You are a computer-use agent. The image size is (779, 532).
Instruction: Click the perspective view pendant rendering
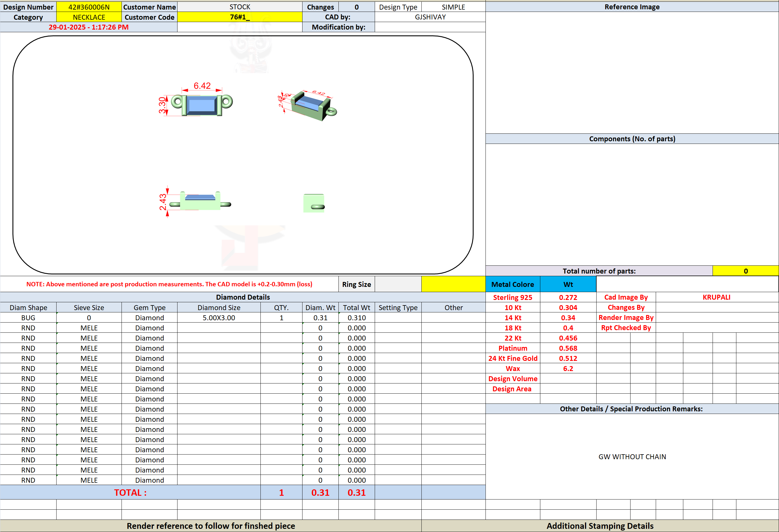click(x=308, y=105)
